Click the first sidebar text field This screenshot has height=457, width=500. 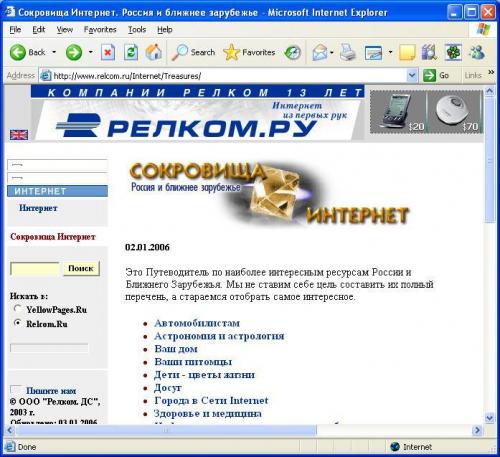pyautogui.click(x=57, y=165)
